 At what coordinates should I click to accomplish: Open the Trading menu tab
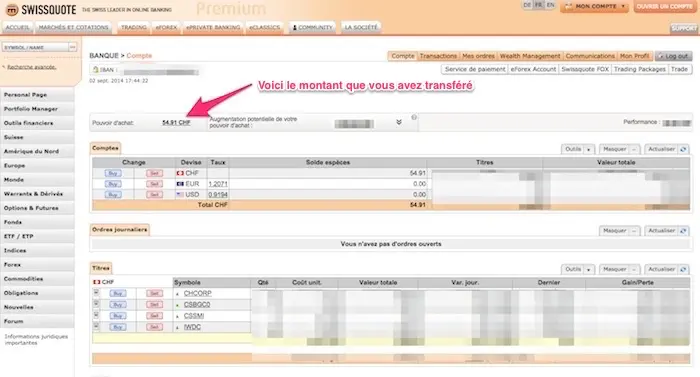click(133, 27)
